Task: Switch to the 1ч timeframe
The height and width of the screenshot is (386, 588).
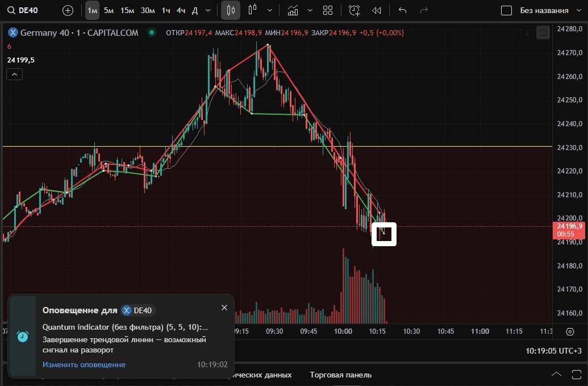Action: click(x=166, y=10)
